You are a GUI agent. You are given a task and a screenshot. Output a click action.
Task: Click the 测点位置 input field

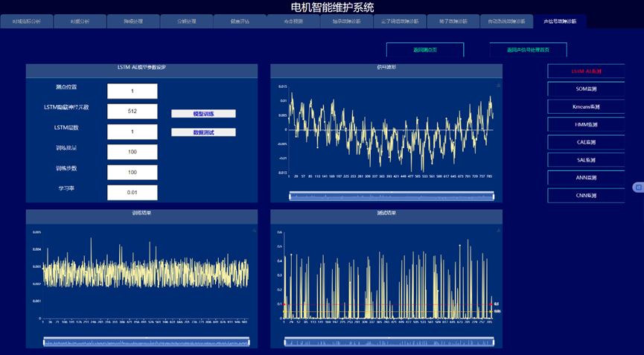click(132, 92)
